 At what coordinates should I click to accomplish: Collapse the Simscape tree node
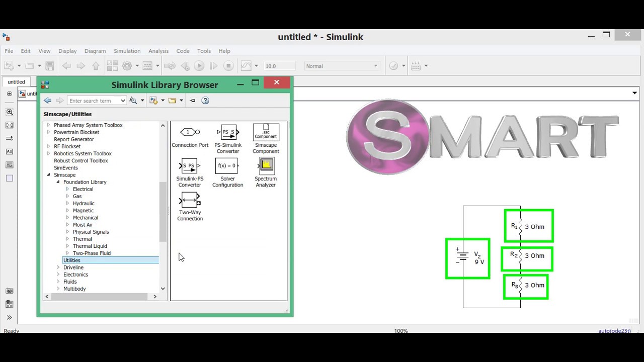tap(49, 175)
